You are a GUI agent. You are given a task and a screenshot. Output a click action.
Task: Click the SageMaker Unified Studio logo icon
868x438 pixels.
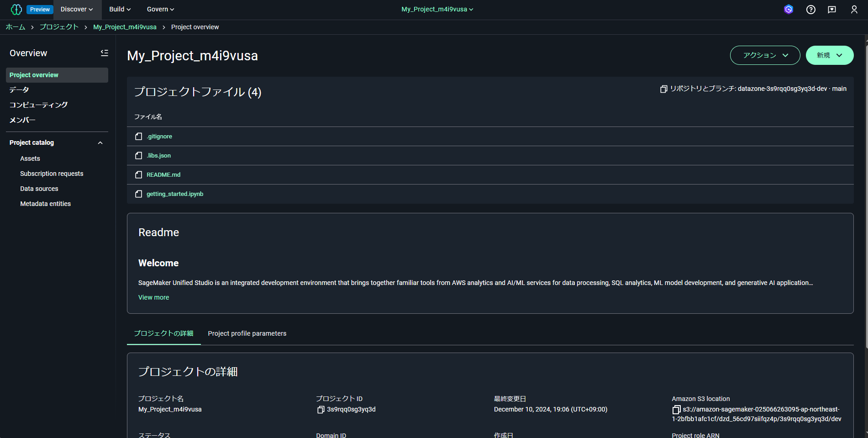pyautogui.click(x=16, y=9)
